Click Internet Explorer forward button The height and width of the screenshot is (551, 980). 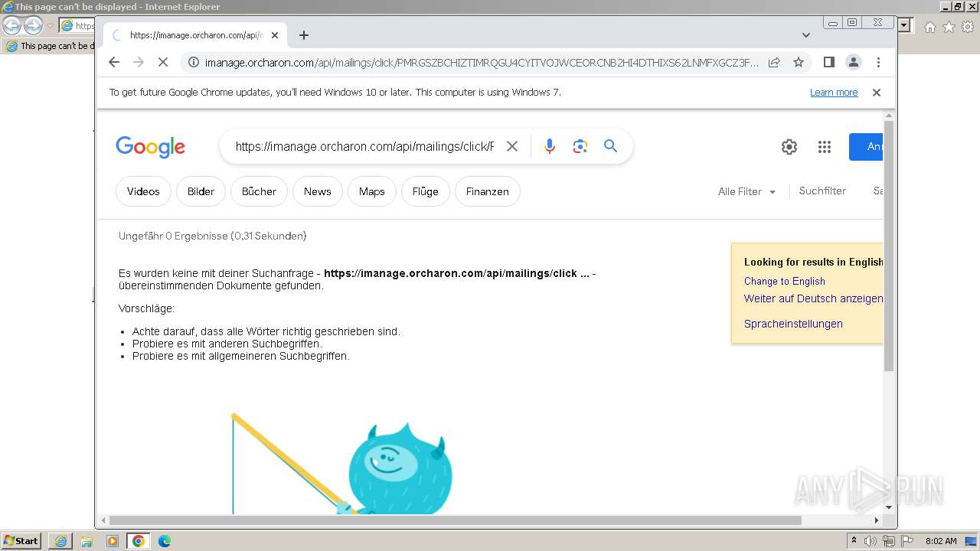click(33, 26)
